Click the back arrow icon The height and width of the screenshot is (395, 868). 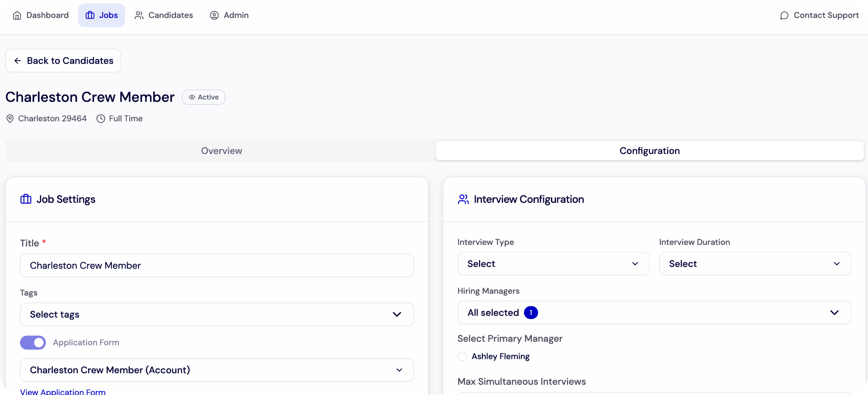pyautogui.click(x=17, y=61)
